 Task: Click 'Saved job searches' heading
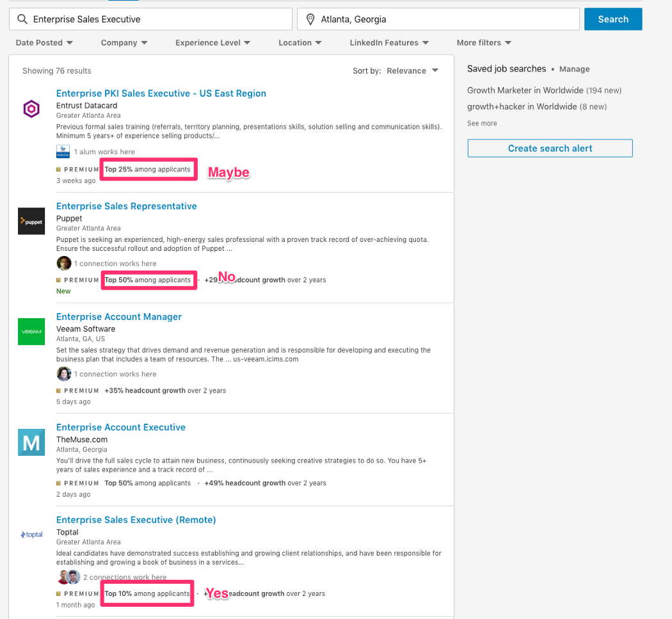coord(507,68)
